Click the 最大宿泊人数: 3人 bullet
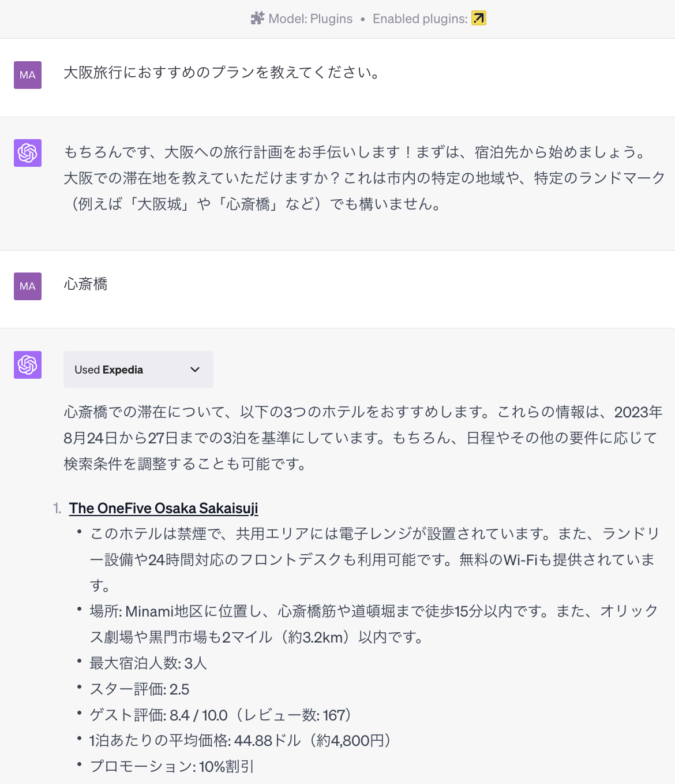Image resolution: width=675 pixels, height=784 pixels. click(148, 663)
